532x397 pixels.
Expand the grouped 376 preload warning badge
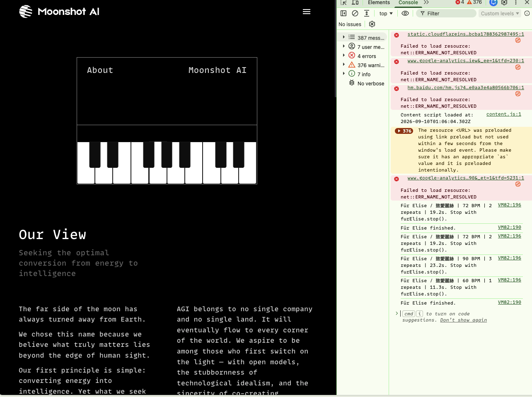[x=404, y=131]
